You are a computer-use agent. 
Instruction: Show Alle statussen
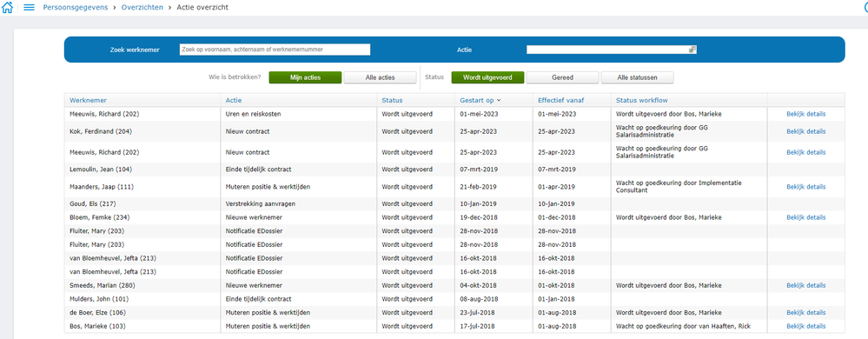(x=637, y=77)
